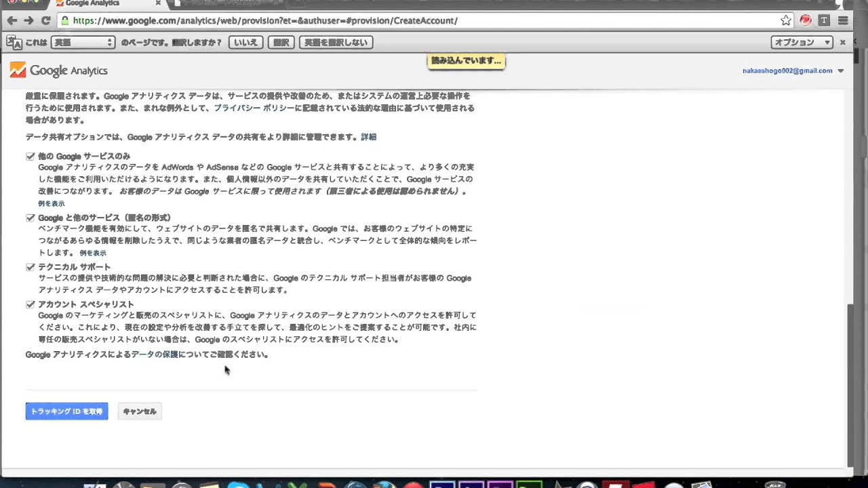Uncheck the Google と他のサービス(匿名の形式) checkbox
The width and height of the screenshot is (868, 488).
point(31,218)
